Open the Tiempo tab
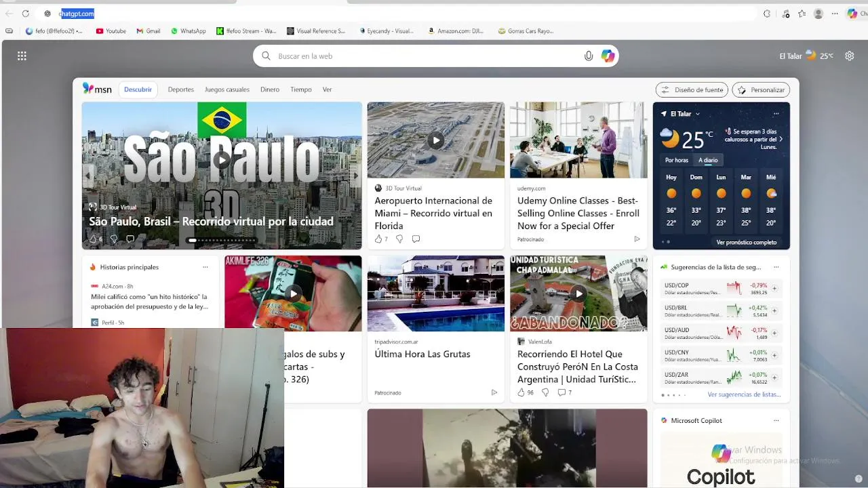868x488 pixels. (x=301, y=89)
